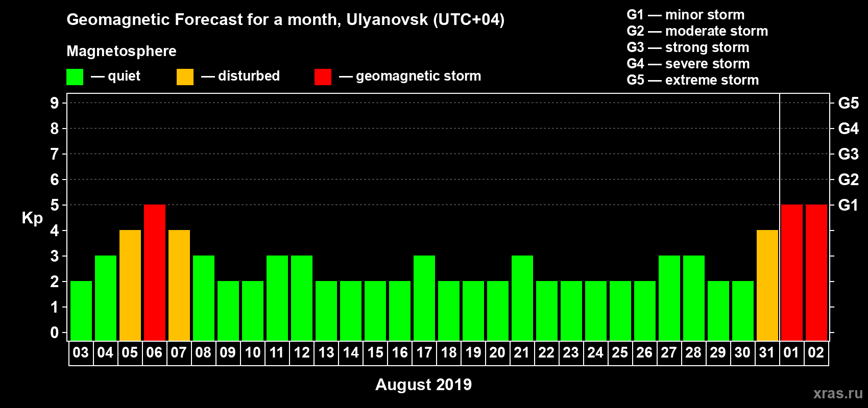
Task: Click 'G2 — moderate storm' legend text
Action: pyautogui.click(x=697, y=31)
